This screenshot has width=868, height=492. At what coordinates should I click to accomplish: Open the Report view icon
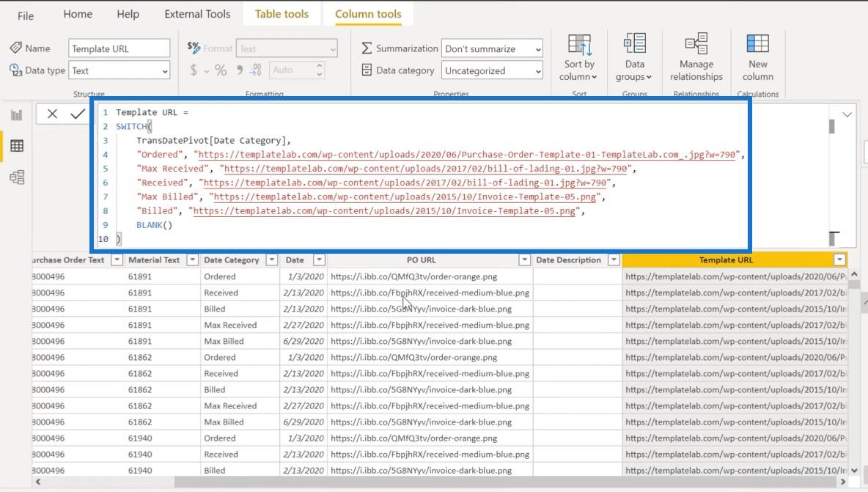[x=17, y=115]
